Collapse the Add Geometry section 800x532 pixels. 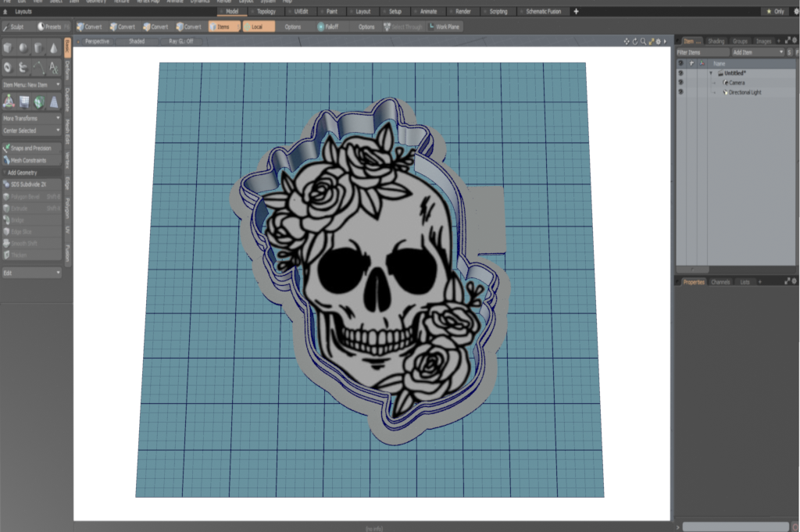coord(31,173)
